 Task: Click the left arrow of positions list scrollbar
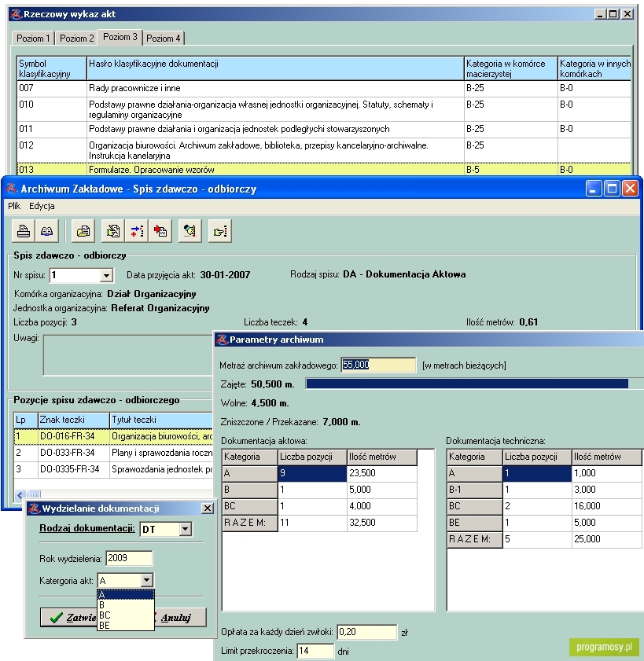[x=20, y=495]
